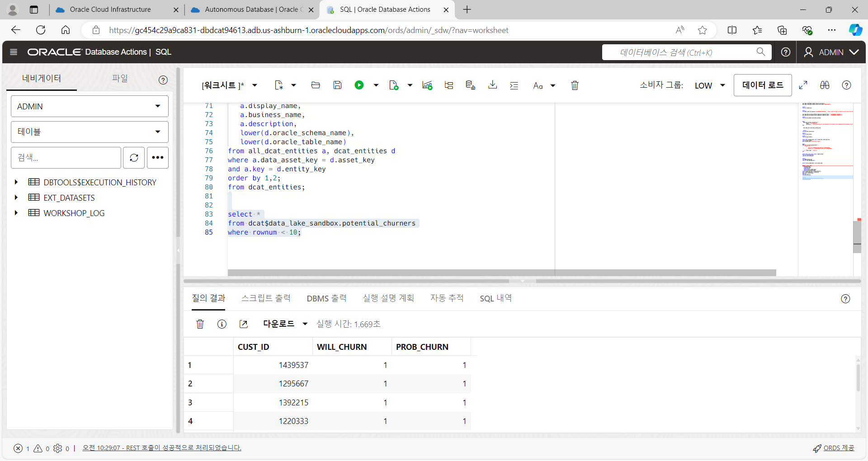
Task: Show query result info icon
Action: 222,324
